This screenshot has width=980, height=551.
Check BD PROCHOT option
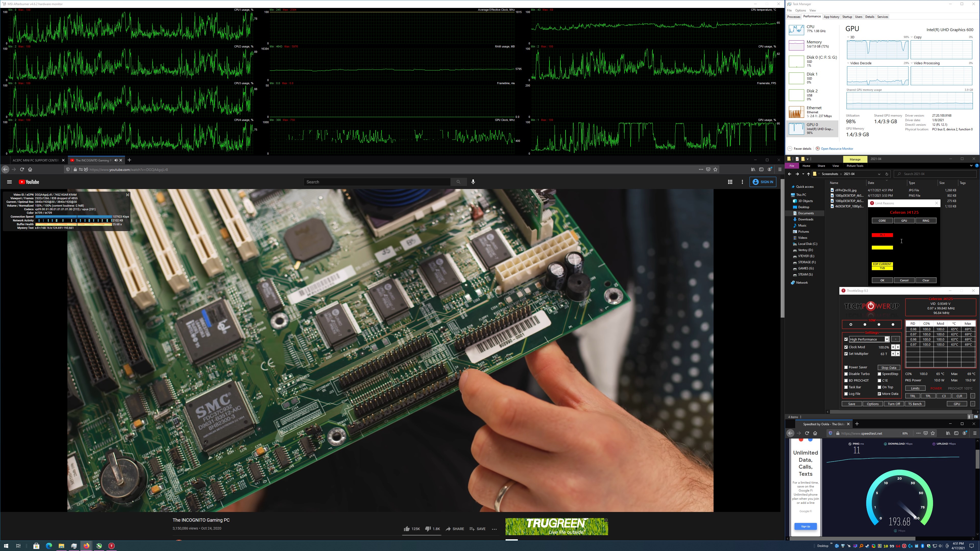(846, 380)
